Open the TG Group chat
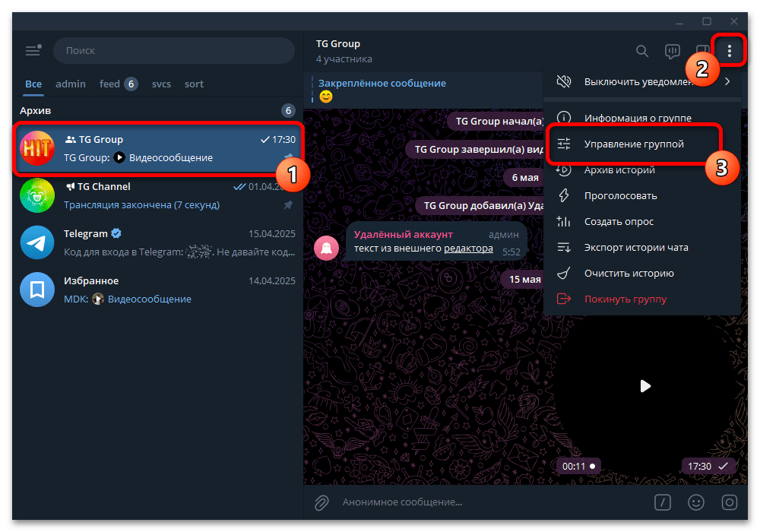Image resolution: width=760 pixels, height=532 pixels. click(x=157, y=148)
